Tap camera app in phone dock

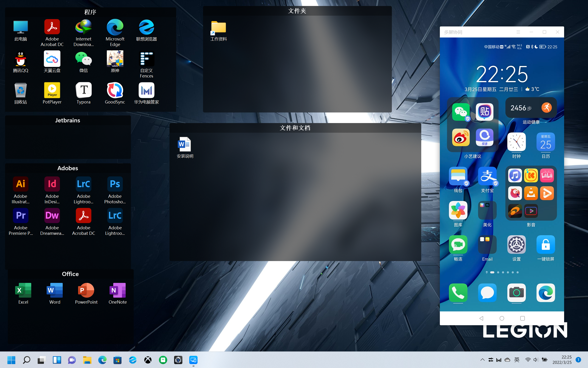[x=516, y=293]
